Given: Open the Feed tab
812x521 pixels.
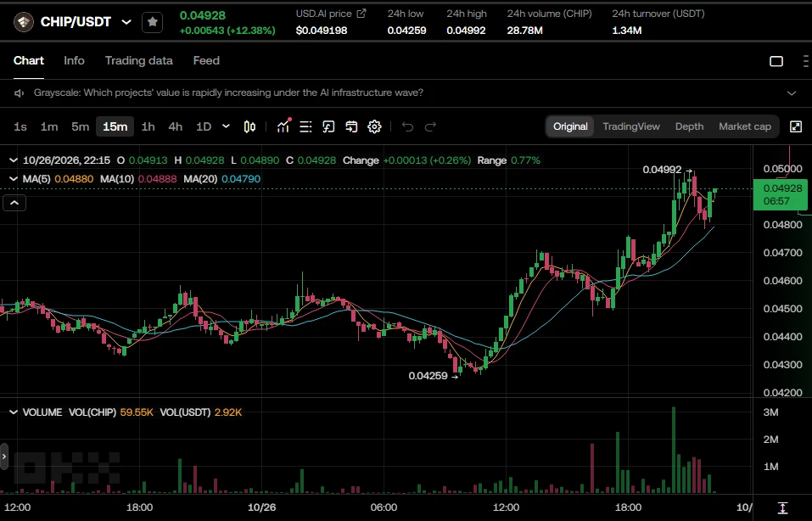Looking at the screenshot, I should coord(206,60).
